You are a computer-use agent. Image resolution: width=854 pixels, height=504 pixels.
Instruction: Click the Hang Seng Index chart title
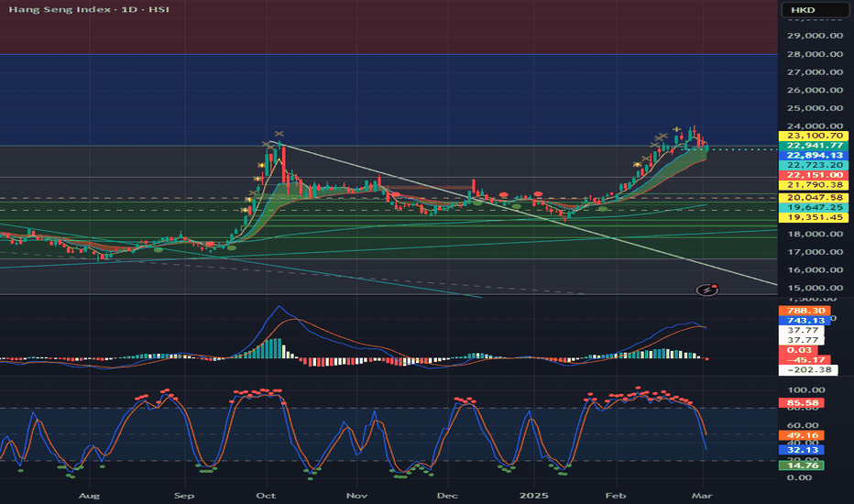pyautogui.click(x=89, y=9)
